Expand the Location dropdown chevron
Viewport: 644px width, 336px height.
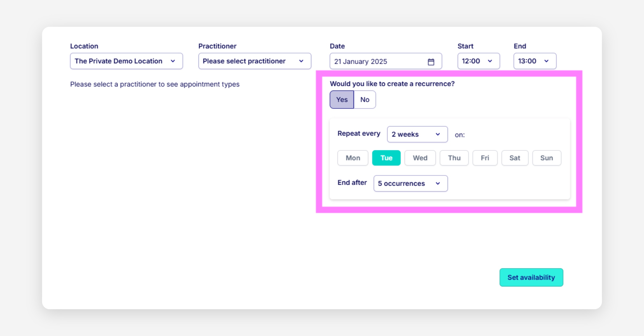173,61
